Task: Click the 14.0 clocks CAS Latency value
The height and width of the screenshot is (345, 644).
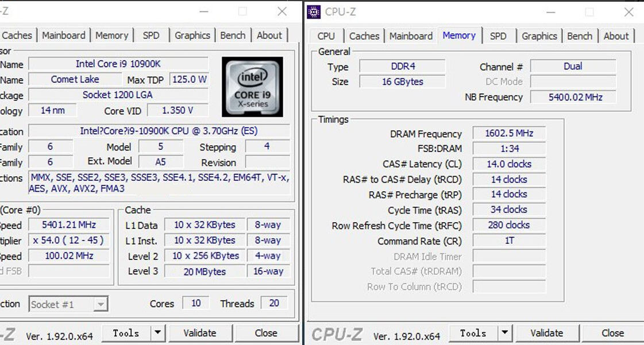Action: (x=509, y=164)
